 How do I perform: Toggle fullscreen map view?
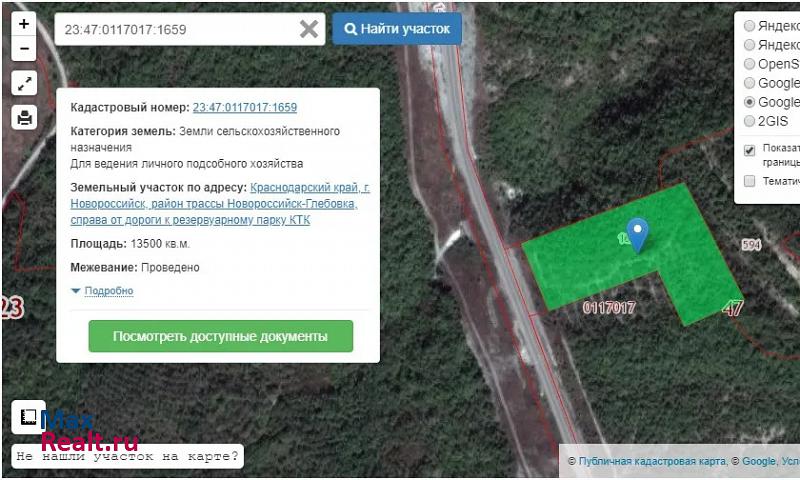pyautogui.click(x=24, y=84)
